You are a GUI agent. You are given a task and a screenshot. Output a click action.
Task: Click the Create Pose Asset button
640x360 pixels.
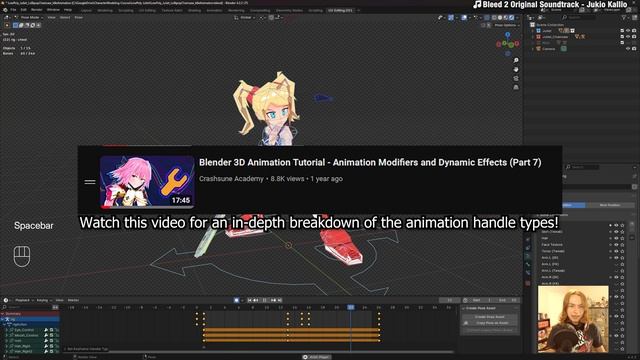click(491, 317)
